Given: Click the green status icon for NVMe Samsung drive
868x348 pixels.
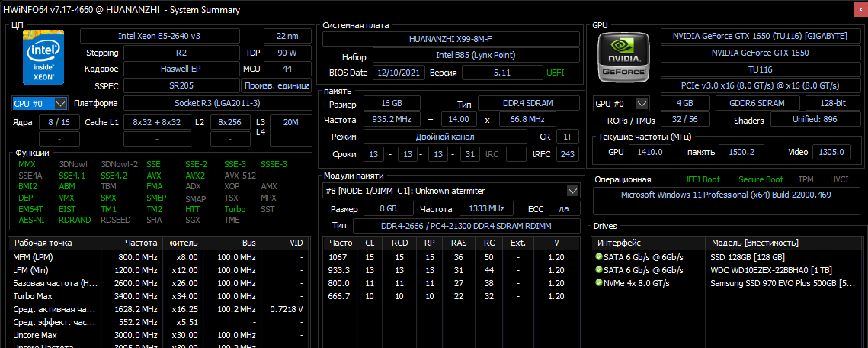Looking at the screenshot, I should 598,282.
